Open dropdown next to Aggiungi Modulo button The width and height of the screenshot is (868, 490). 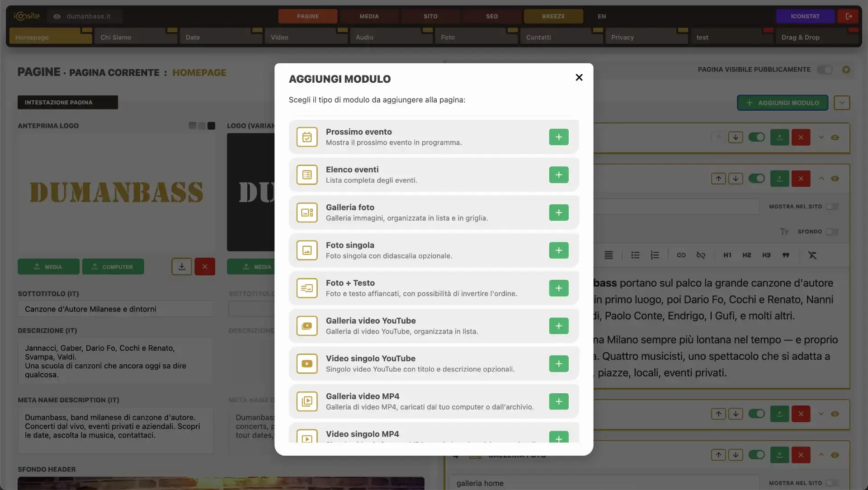[x=842, y=103]
